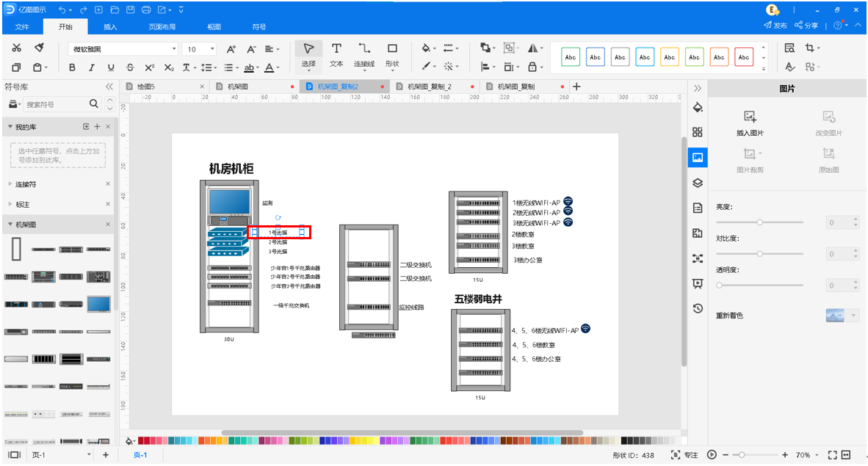Screen dimensions: 868x466
Task: Click Insert Picture in the image panel
Action: tap(750, 124)
